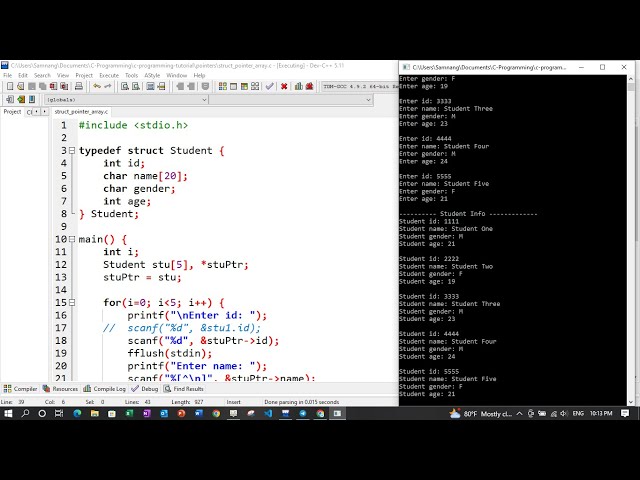Screen dimensions: 640x480
Task: Click the console window vertical scrollbar thumb
Action: [x=631, y=87]
